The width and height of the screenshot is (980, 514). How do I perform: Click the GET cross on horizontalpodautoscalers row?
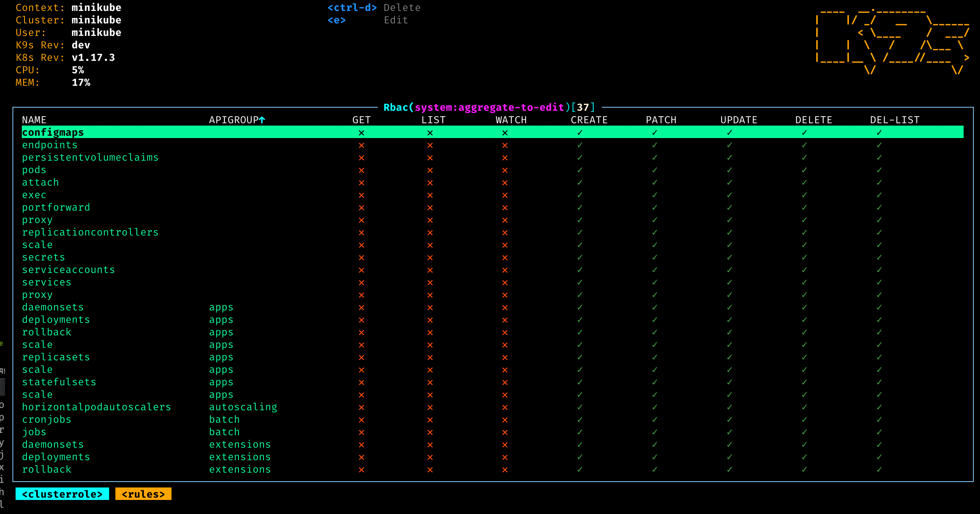[x=361, y=408]
